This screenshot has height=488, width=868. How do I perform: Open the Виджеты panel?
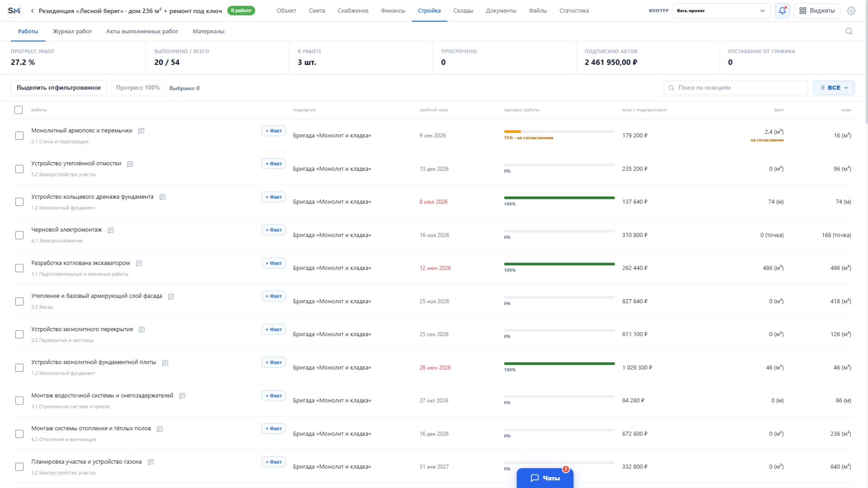tap(817, 11)
